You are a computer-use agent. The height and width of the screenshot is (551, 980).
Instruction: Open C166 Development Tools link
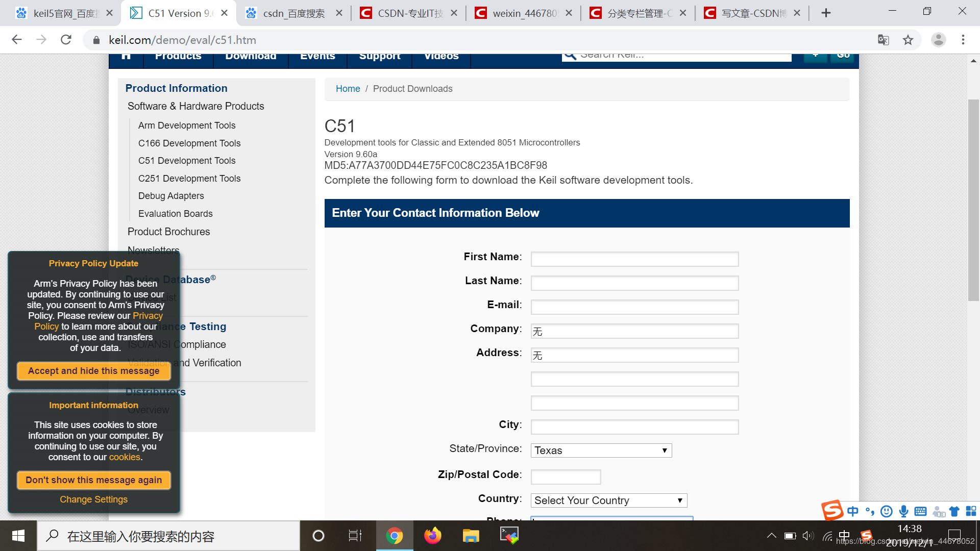coord(189,143)
